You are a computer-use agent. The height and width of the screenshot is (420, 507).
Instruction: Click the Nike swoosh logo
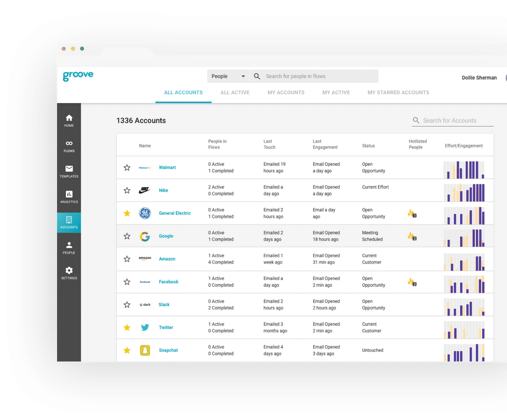tap(145, 190)
